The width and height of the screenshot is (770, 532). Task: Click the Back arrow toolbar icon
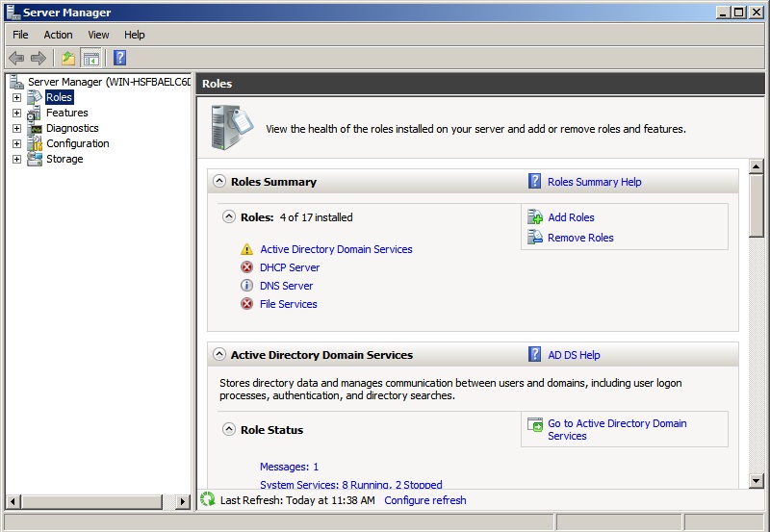click(16, 59)
